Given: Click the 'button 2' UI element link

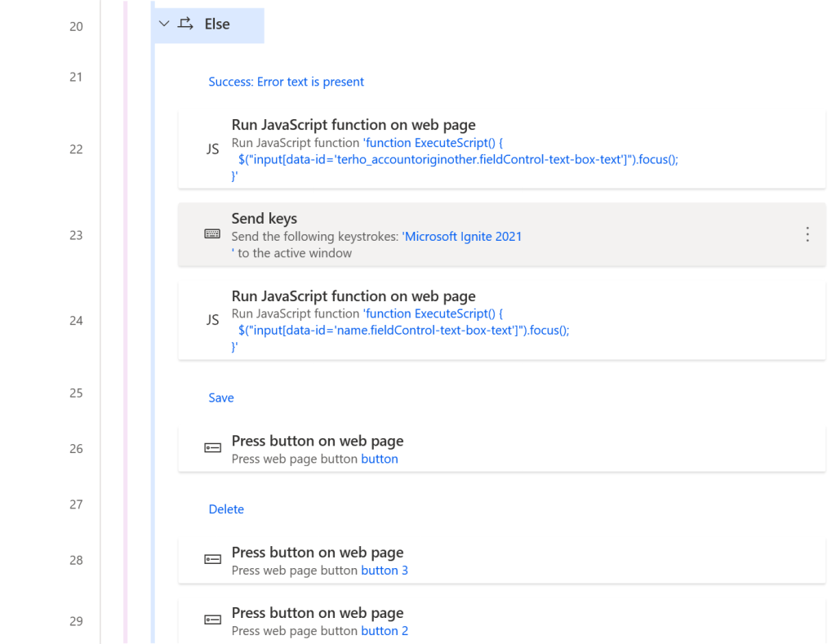Looking at the screenshot, I should coord(385,631).
